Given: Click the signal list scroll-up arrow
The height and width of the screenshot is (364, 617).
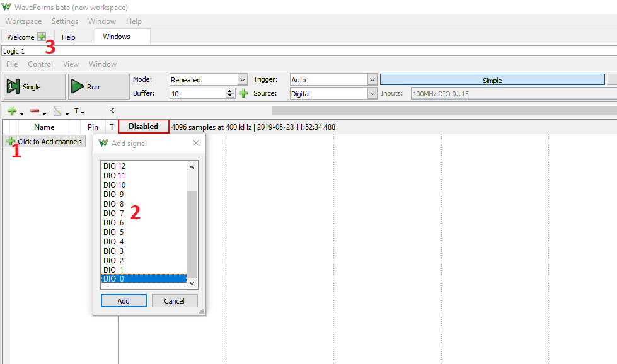Looking at the screenshot, I should coord(192,167).
